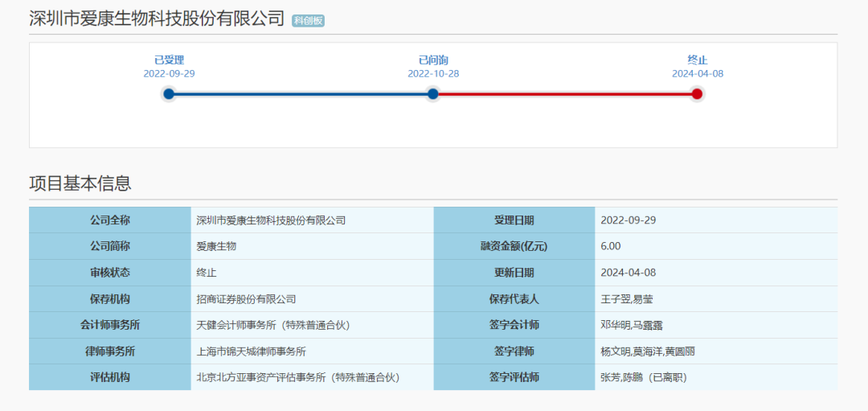This screenshot has height=411, width=868.
Task: Click the 科创板 badge beside company title
Action: pos(309,21)
